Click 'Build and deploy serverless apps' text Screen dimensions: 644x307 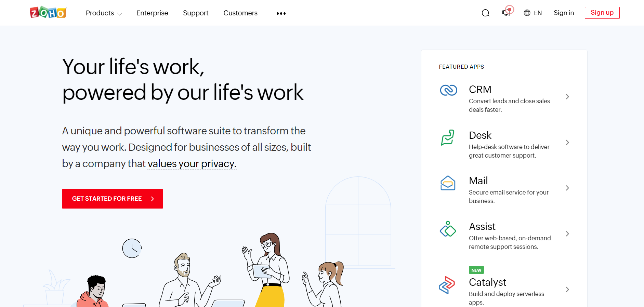507,298
